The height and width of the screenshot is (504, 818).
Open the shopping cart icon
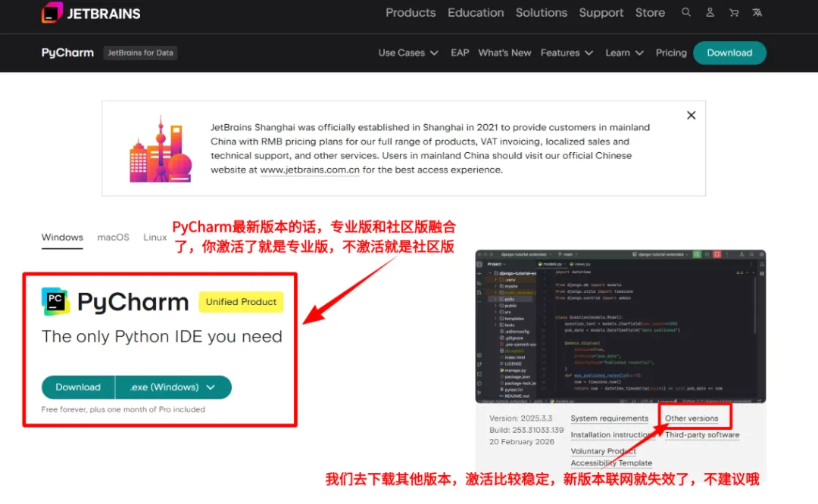[733, 13]
